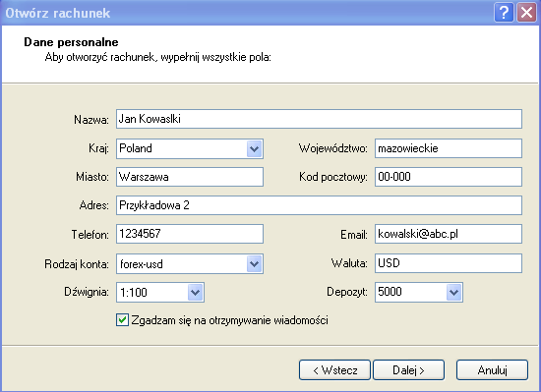Click the question mark help icon
The height and width of the screenshot is (392, 541).
tap(504, 13)
